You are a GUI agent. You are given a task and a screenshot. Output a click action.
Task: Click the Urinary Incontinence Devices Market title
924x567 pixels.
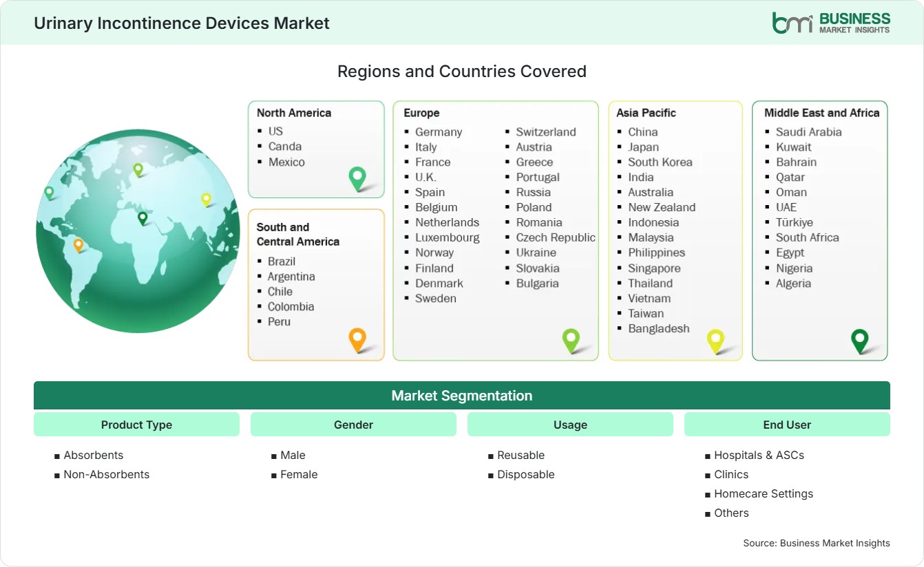click(x=182, y=23)
